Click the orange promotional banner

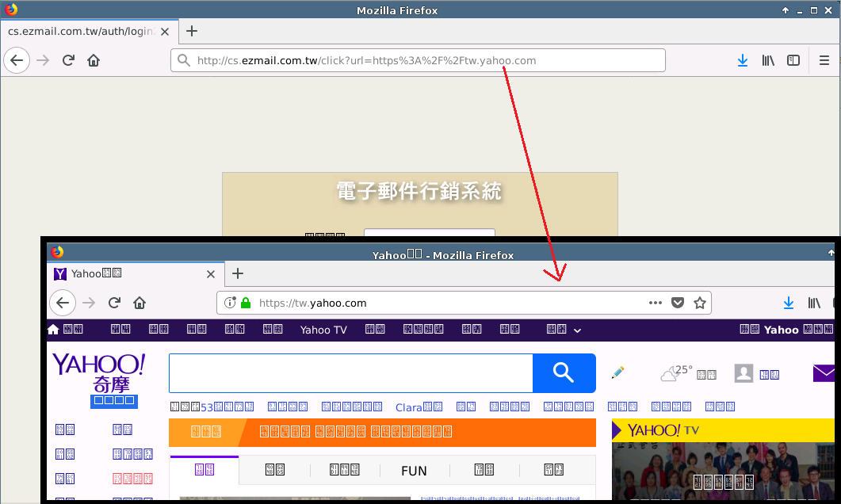(x=382, y=432)
